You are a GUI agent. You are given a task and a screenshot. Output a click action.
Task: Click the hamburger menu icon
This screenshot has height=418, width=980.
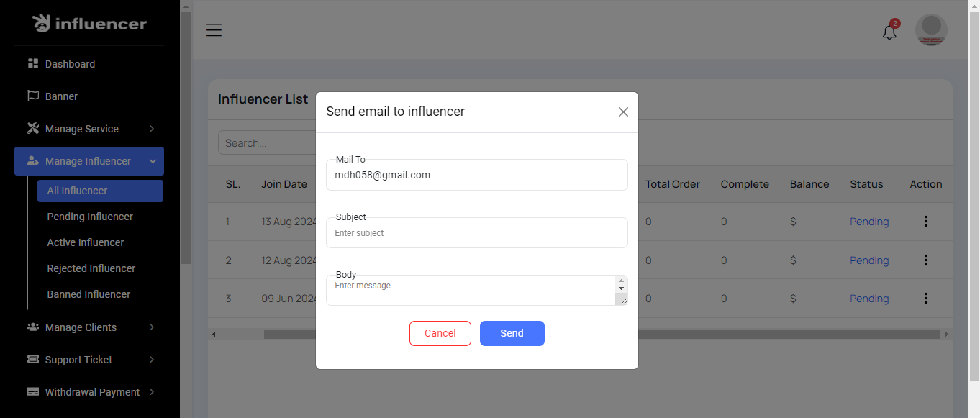tap(214, 30)
